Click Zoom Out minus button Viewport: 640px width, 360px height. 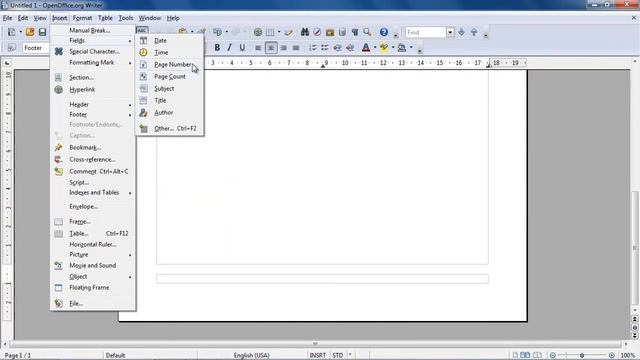click(553, 356)
